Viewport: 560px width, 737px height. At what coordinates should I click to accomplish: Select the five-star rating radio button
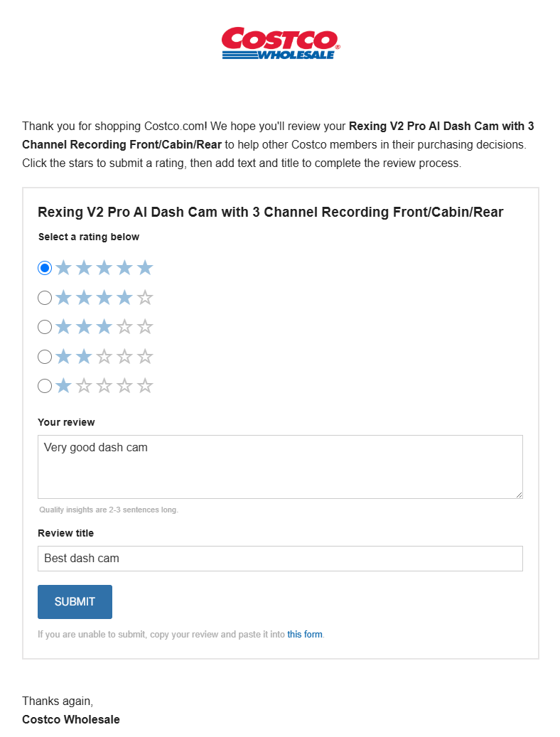pos(45,268)
